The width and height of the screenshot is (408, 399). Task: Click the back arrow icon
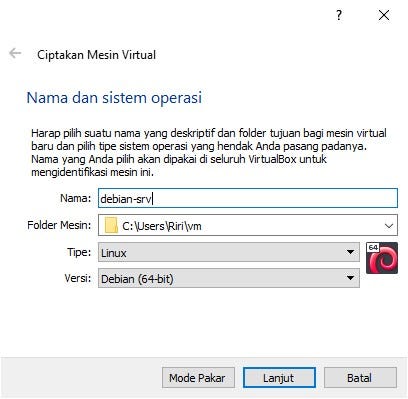pyautogui.click(x=15, y=53)
